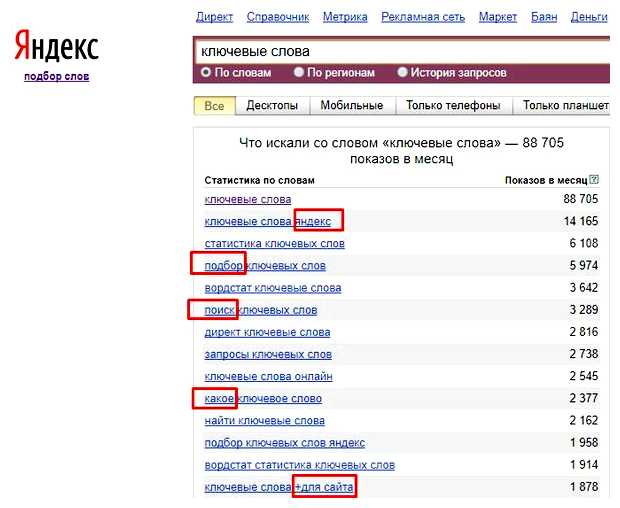This screenshot has width=620, height=508.
Task: Open the Рекламная сеть link
Action: tap(423, 17)
